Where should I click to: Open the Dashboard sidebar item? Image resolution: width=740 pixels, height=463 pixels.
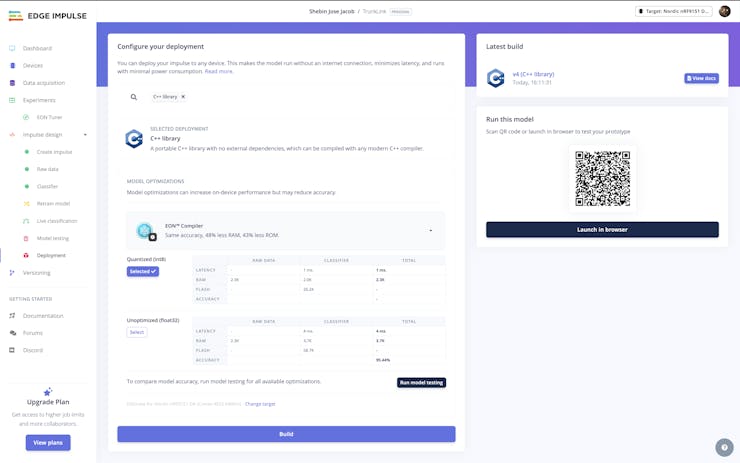tap(37, 48)
